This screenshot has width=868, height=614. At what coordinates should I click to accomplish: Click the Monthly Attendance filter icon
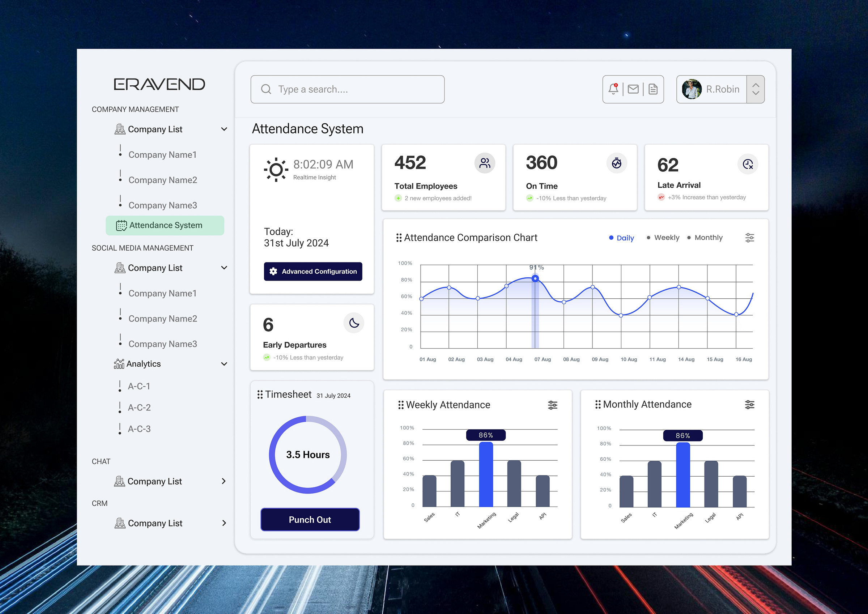750,405
